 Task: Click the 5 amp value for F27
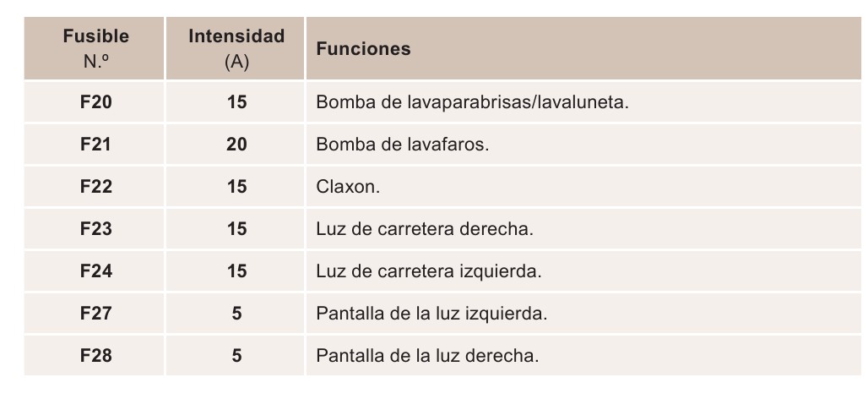coord(236,313)
